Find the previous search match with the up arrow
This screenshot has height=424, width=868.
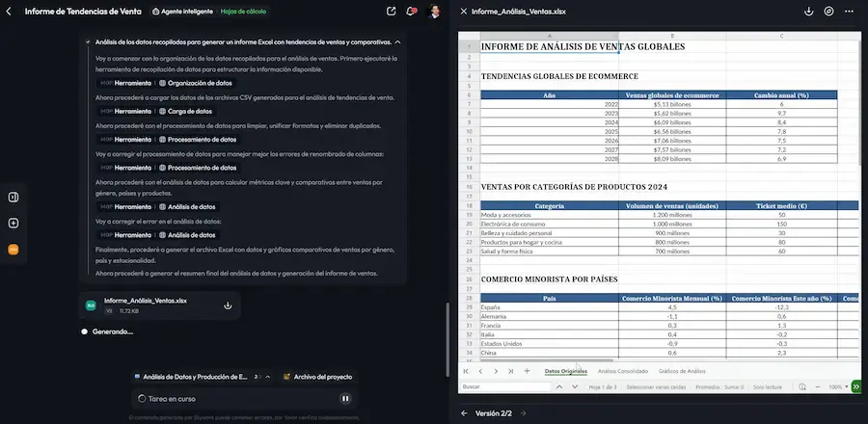click(559, 387)
